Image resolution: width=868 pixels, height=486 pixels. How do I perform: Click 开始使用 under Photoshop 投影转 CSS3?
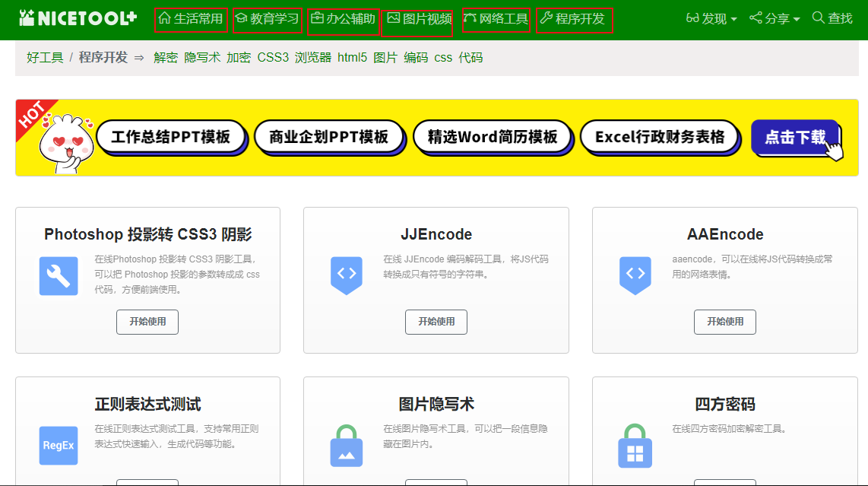pos(147,322)
